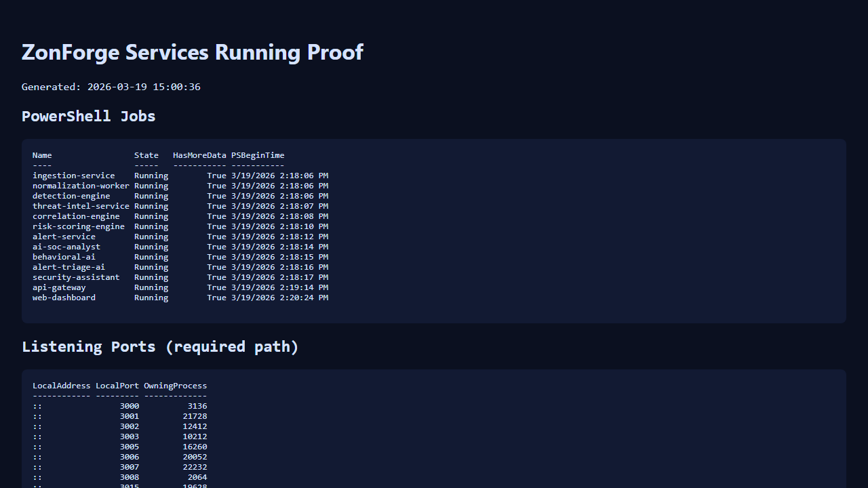Click local port 3002
Screen dimensions: 868x488
coord(130,426)
